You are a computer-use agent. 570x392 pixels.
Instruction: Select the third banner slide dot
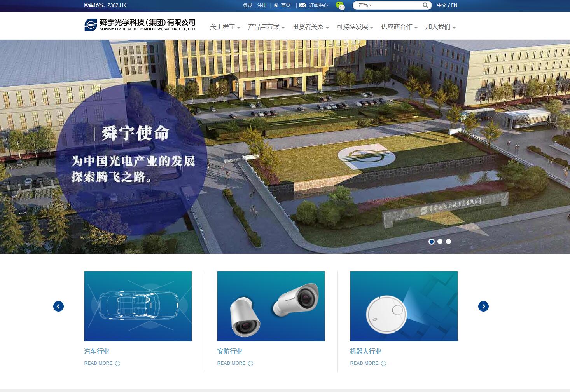[448, 242]
